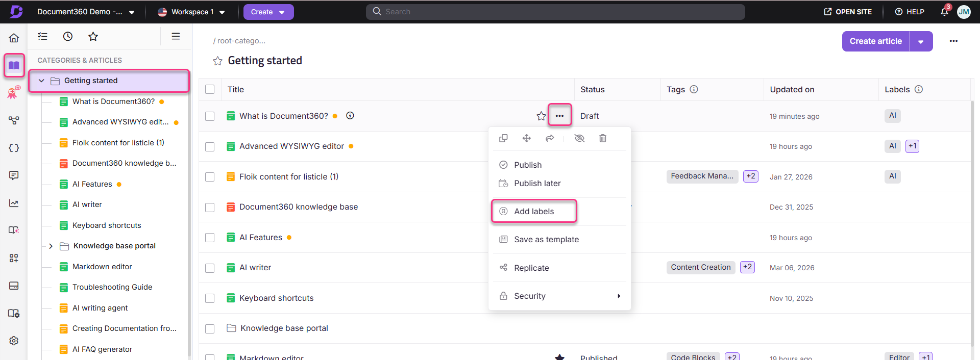Click the Content Creation tag on AI writer row
The height and width of the screenshot is (360, 980).
pos(701,267)
